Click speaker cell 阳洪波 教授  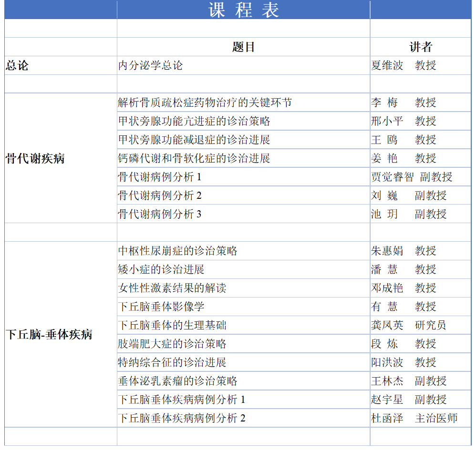tap(421, 362)
